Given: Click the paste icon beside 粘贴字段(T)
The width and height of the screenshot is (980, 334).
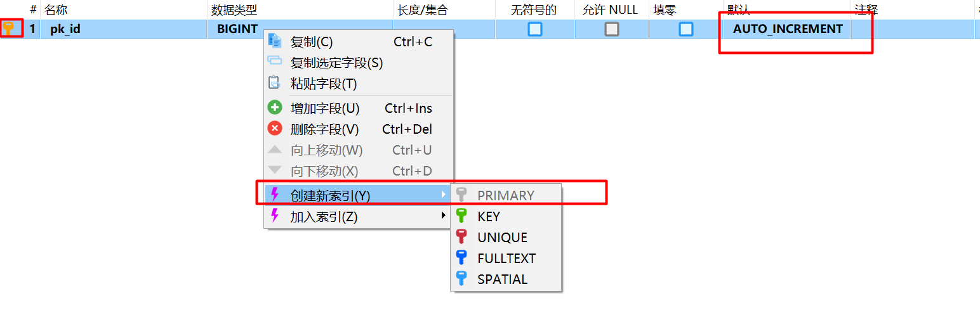Looking at the screenshot, I should (x=275, y=83).
